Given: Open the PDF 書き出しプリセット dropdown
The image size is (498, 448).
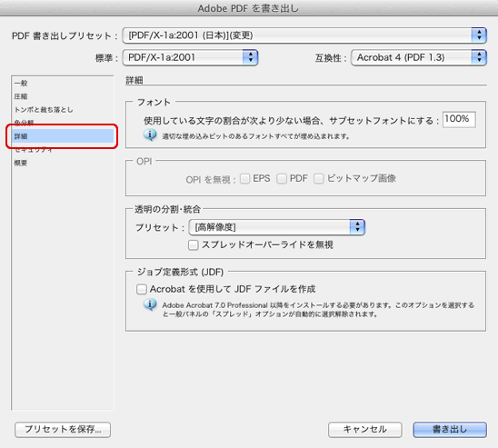Looking at the screenshot, I should pyautogui.click(x=304, y=35).
